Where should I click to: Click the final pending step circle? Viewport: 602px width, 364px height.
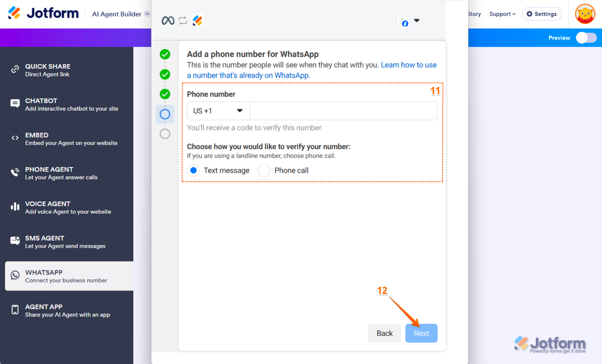(x=165, y=134)
